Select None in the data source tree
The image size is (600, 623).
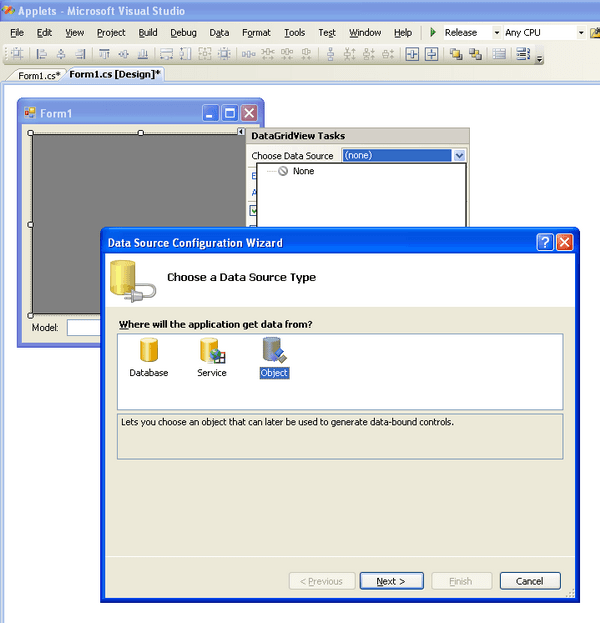[302, 171]
